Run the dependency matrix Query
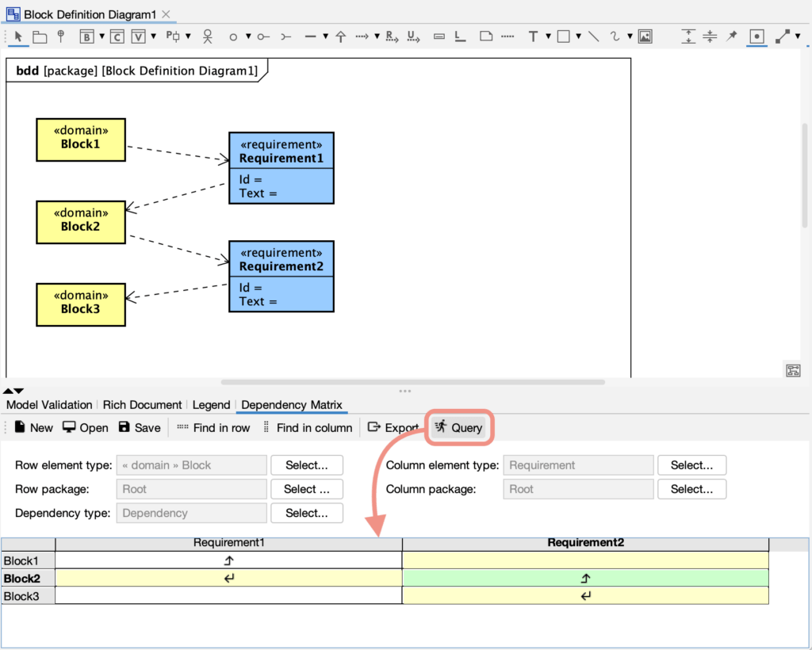Screen dimensions: 812x650 [458, 426]
